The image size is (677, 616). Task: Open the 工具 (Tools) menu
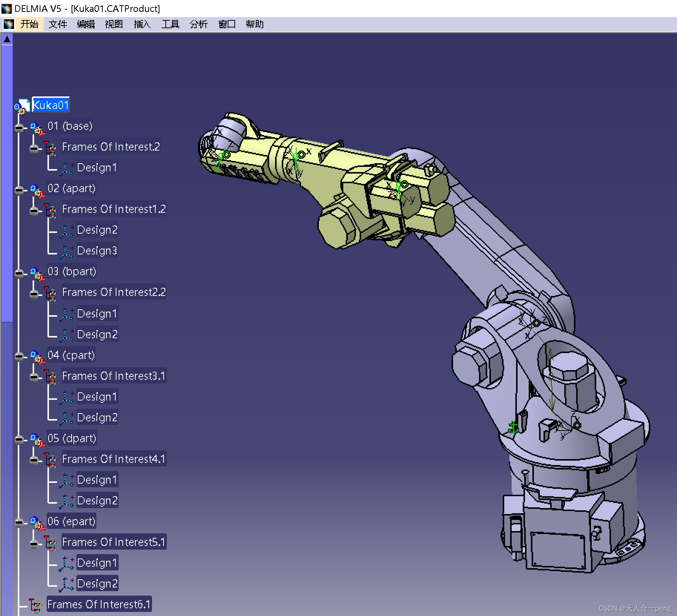(x=170, y=24)
